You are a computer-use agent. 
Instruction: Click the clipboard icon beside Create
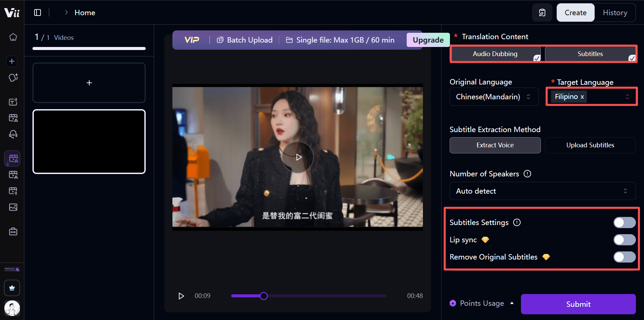point(542,13)
